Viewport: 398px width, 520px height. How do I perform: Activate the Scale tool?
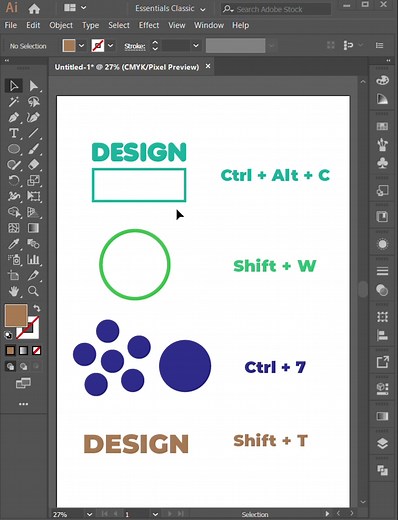pos(33,180)
